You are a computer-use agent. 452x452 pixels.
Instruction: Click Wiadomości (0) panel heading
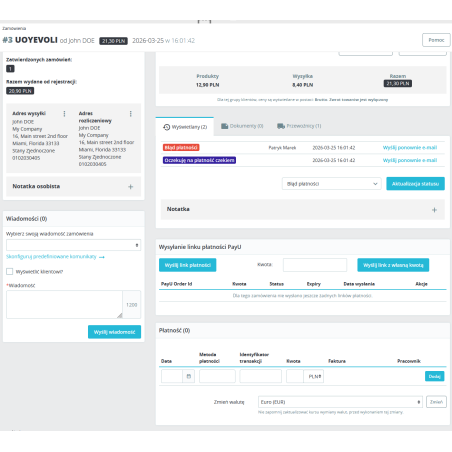27,219
